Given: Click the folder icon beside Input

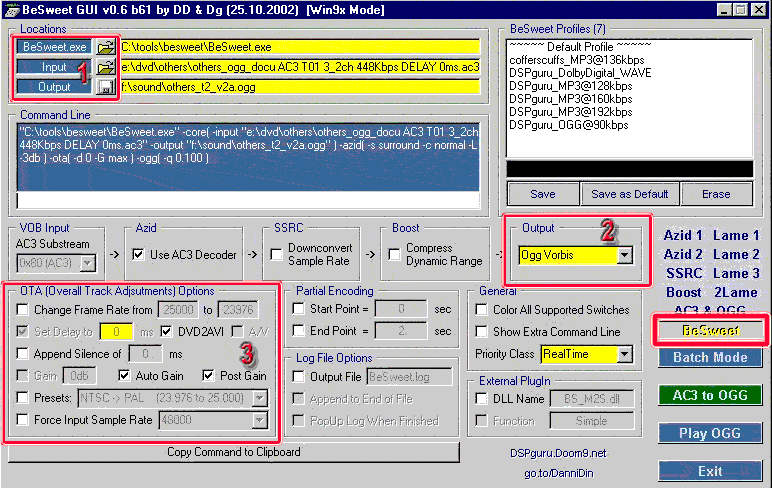Looking at the screenshot, I should (106, 67).
